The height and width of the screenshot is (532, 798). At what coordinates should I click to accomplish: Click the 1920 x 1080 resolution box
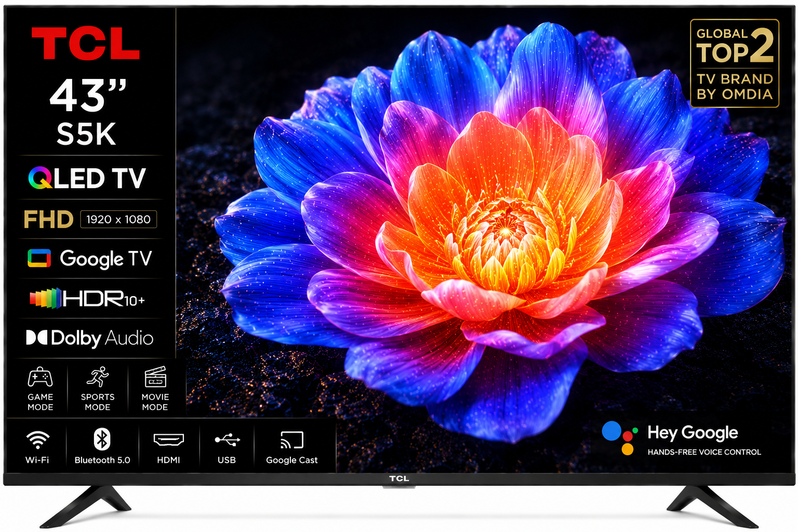click(x=118, y=219)
